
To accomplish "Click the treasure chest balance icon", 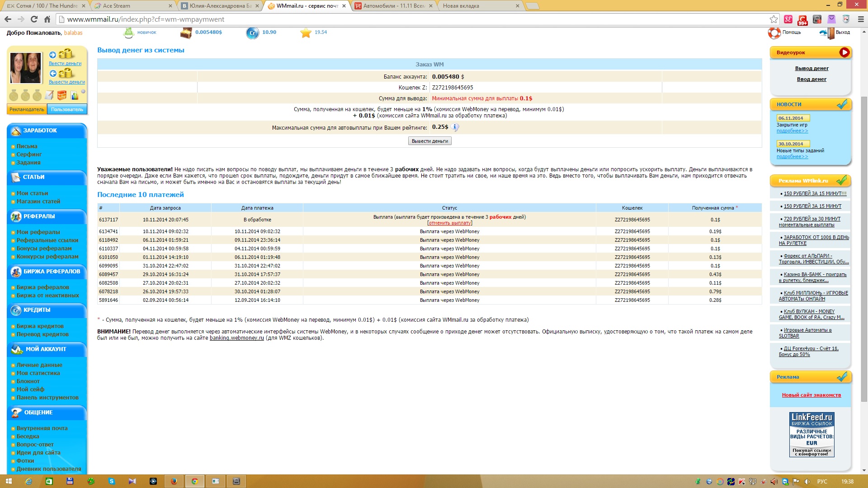I will click(186, 33).
